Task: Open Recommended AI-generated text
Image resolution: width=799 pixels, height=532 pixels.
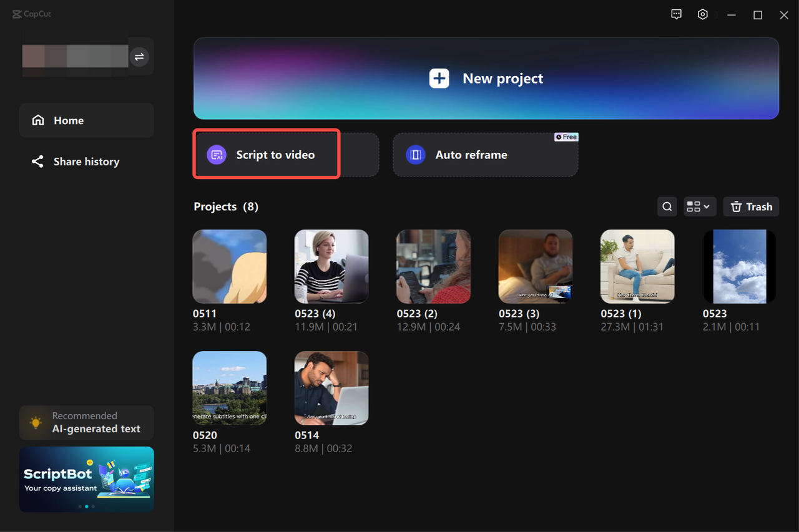Action: click(x=87, y=422)
